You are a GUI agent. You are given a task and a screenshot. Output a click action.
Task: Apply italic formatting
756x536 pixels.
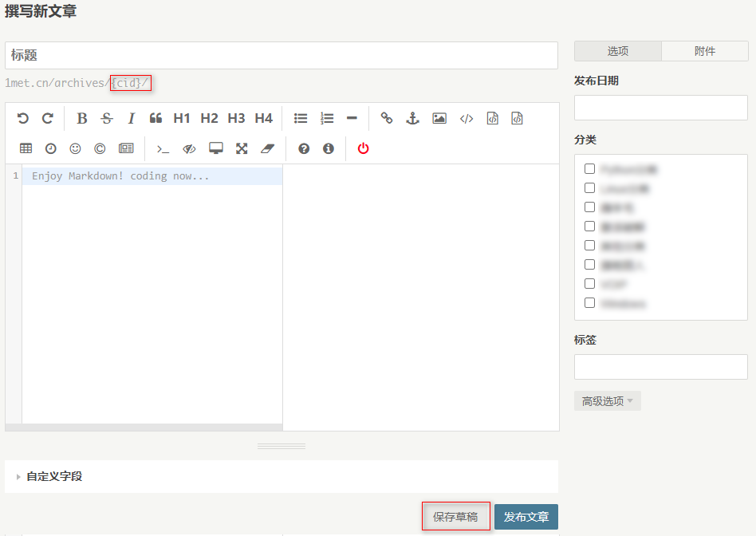pos(131,118)
